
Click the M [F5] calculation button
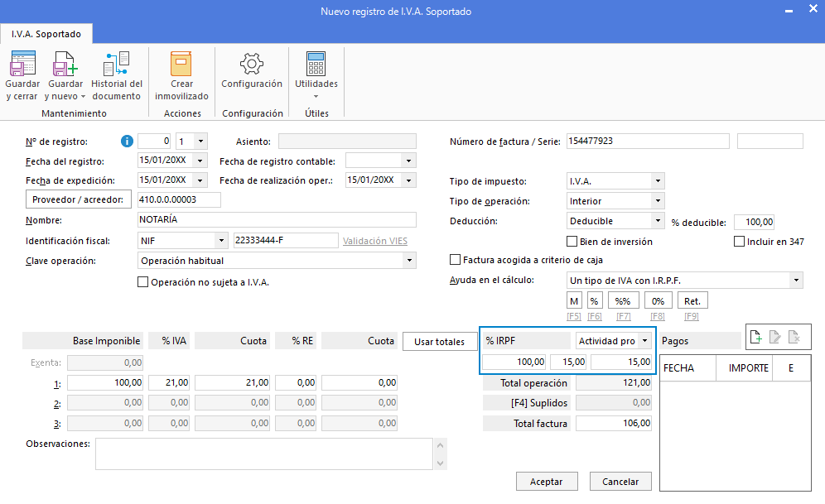pos(574,301)
